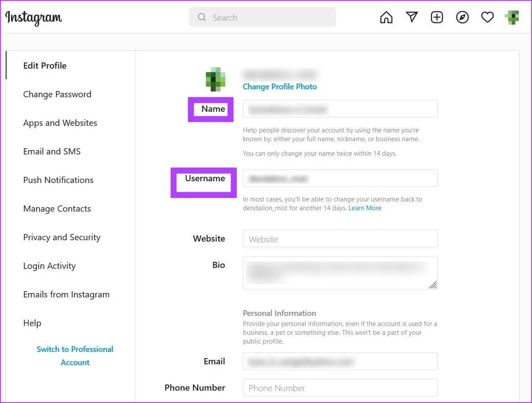Viewport: 532px width, 403px height.
Task: Open activity feed heart icon
Action: point(487,17)
